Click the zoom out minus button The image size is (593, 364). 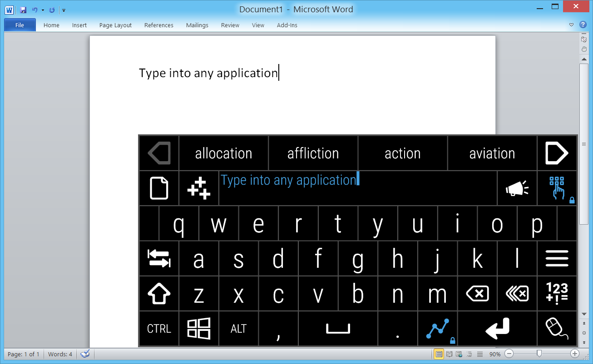pos(509,354)
